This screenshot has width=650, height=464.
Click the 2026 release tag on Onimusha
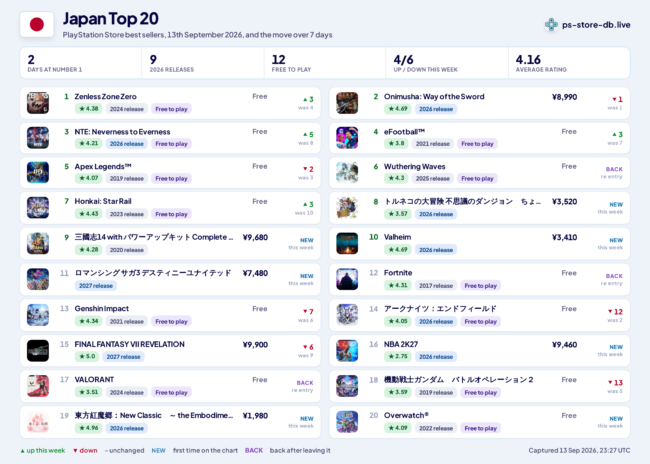(436, 109)
